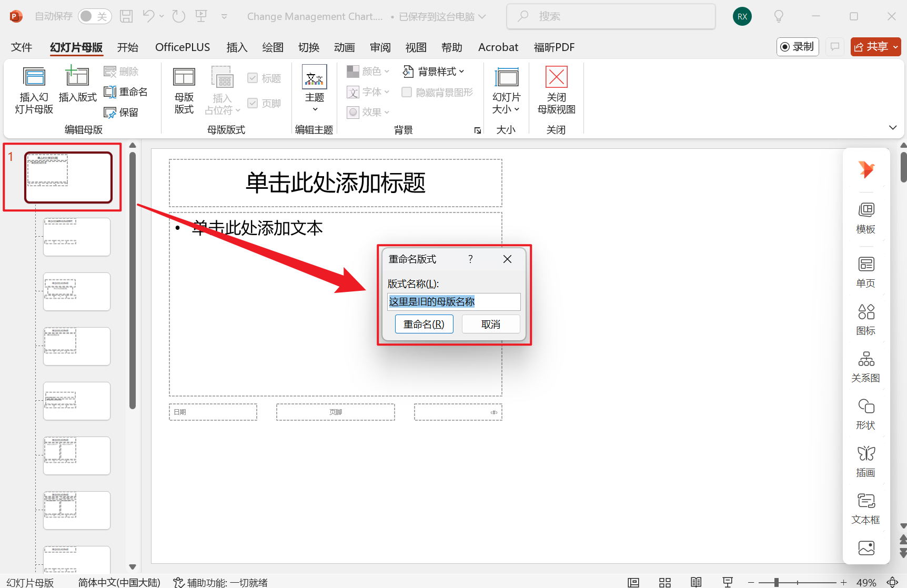907x588 pixels.
Task: Uncheck the 页脚 checkbox
Action: 253,103
